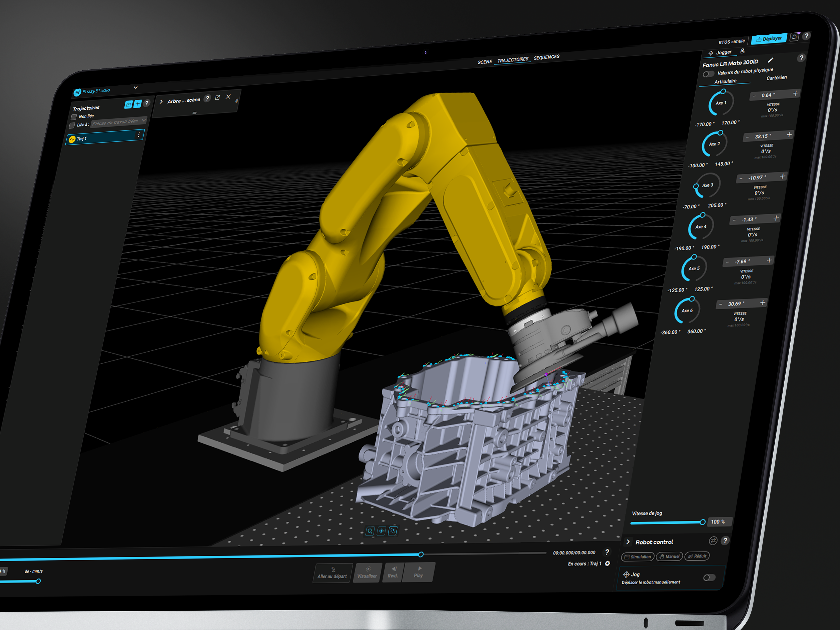Click the Aller au départ button
840x630 pixels.
(332, 573)
